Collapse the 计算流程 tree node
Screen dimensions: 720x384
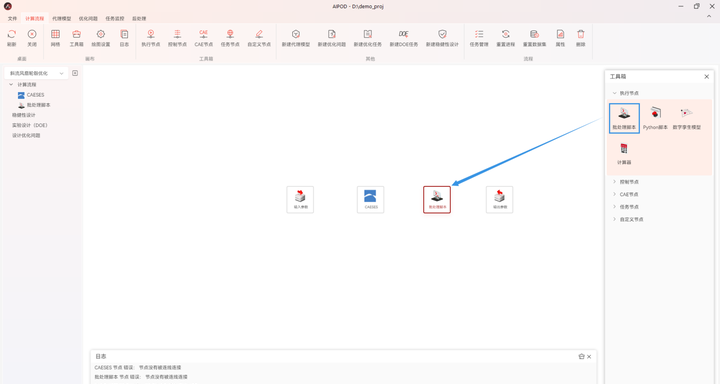pos(11,85)
